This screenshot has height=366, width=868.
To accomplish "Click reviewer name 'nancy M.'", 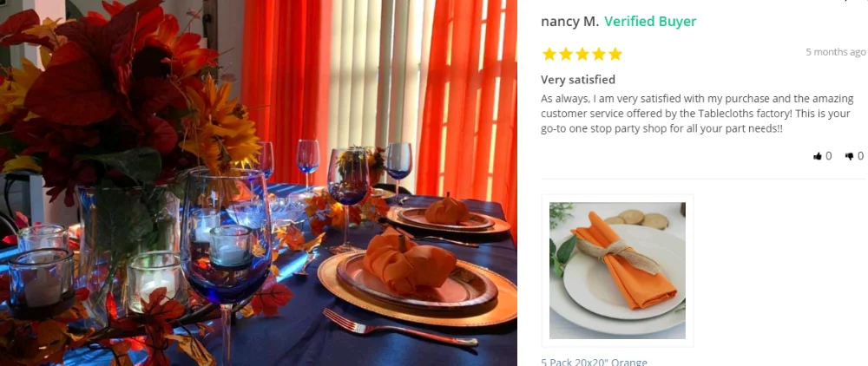I will (x=569, y=22).
